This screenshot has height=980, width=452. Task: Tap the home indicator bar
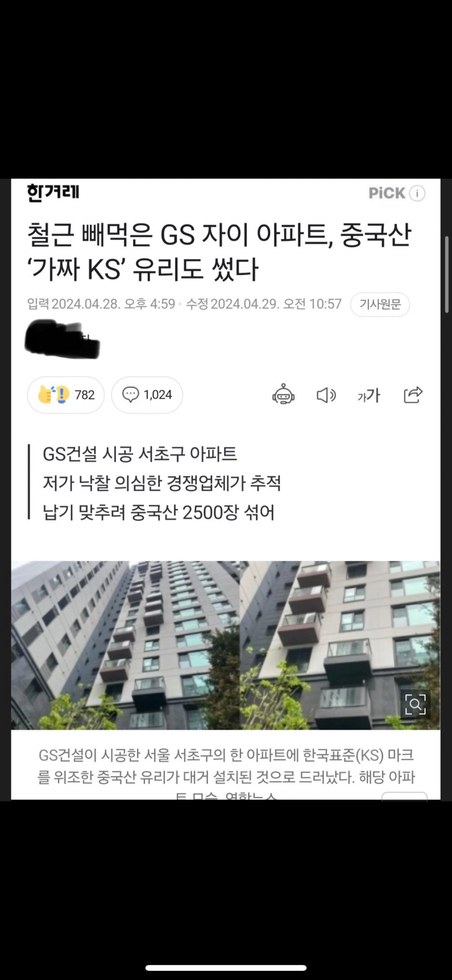226,968
